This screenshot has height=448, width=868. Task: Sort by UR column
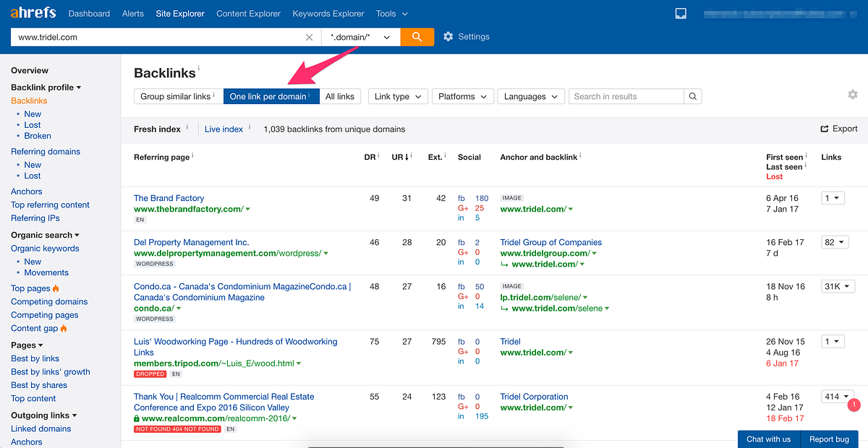401,157
